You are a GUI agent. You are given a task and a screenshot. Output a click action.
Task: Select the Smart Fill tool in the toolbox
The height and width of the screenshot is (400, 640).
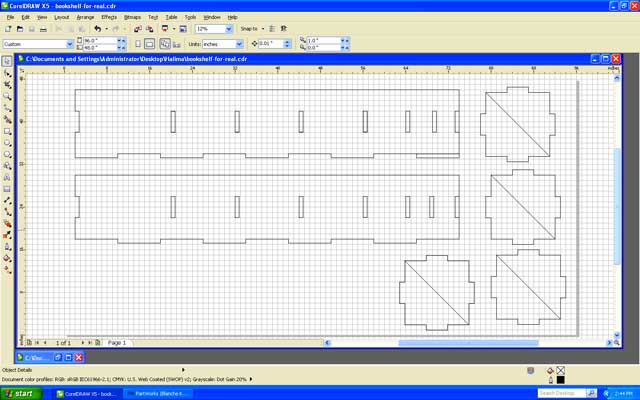(7, 120)
